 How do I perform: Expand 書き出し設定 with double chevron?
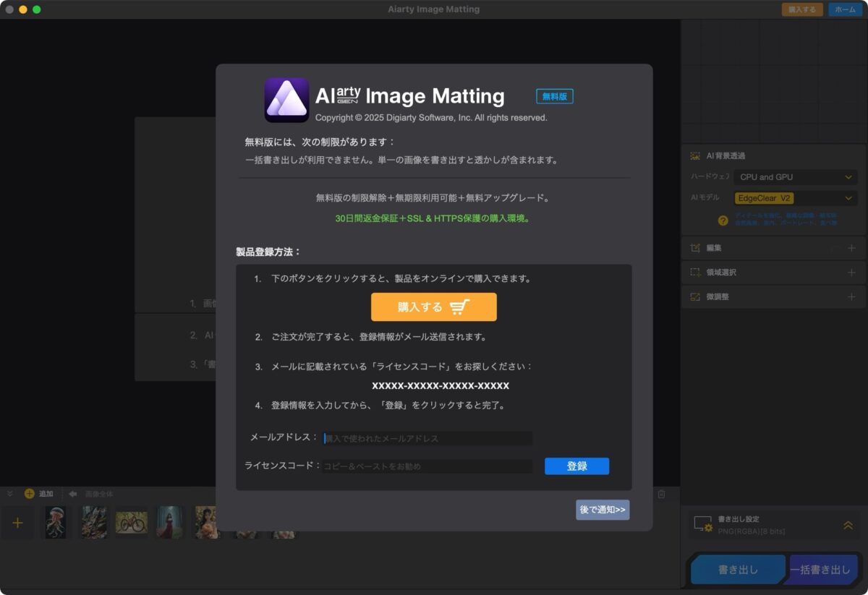coord(848,526)
